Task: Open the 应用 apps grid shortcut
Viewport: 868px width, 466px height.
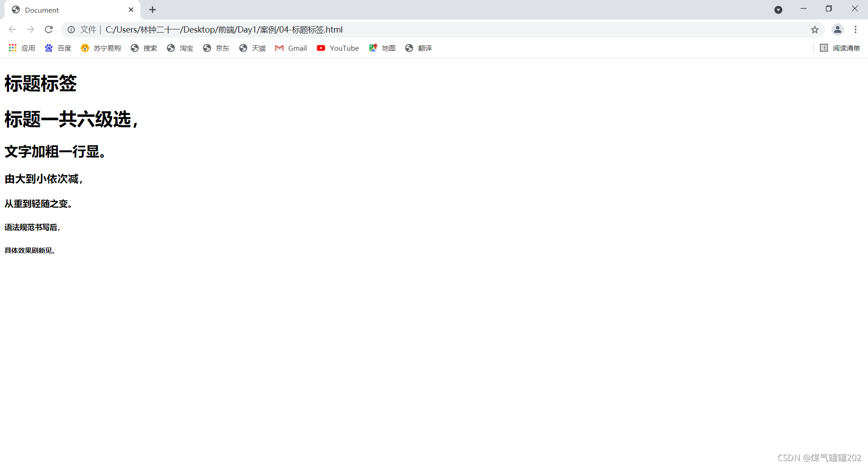Action: [x=22, y=48]
